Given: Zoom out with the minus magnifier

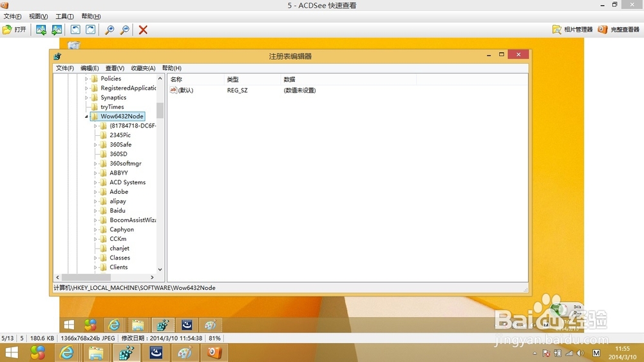Looking at the screenshot, I should click(124, 30).
